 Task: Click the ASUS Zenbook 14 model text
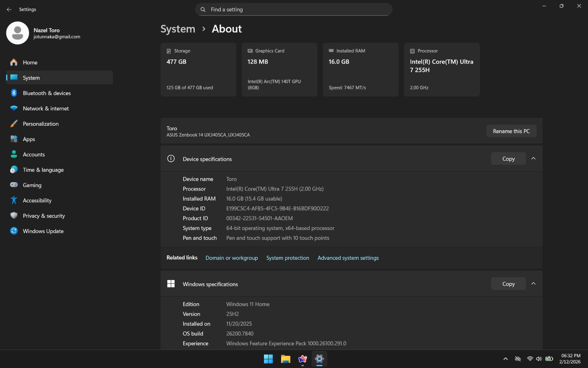pyautogui.click(x=208, y=135)
